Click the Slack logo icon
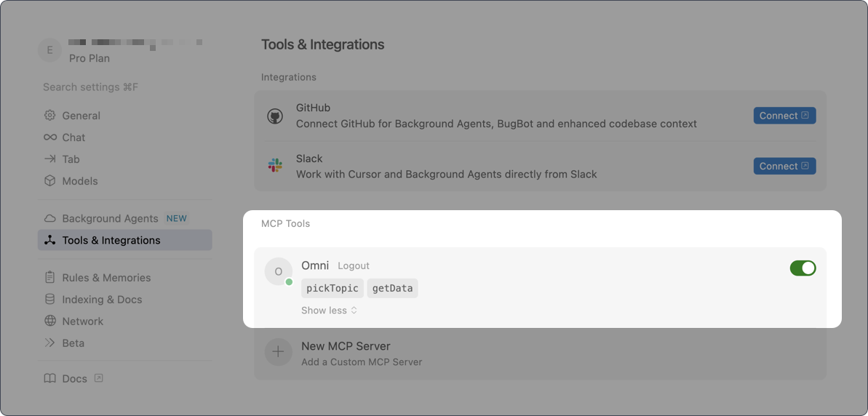Screen dimensions: 868x416 point(275,166)
